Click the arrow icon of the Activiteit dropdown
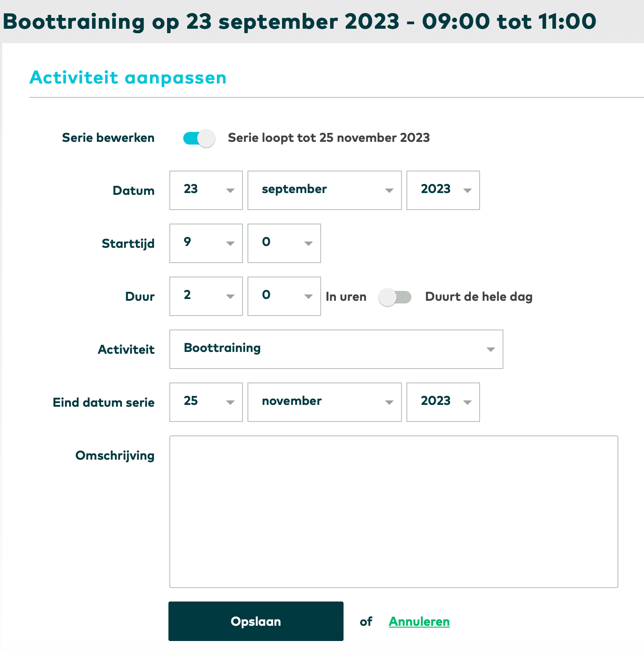 (x=490, y=350)
